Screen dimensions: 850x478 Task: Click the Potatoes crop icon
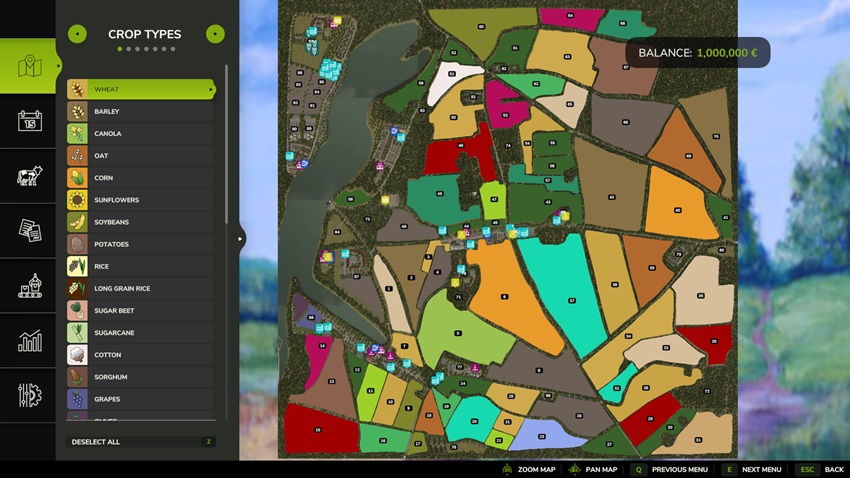tap(78, 244)
